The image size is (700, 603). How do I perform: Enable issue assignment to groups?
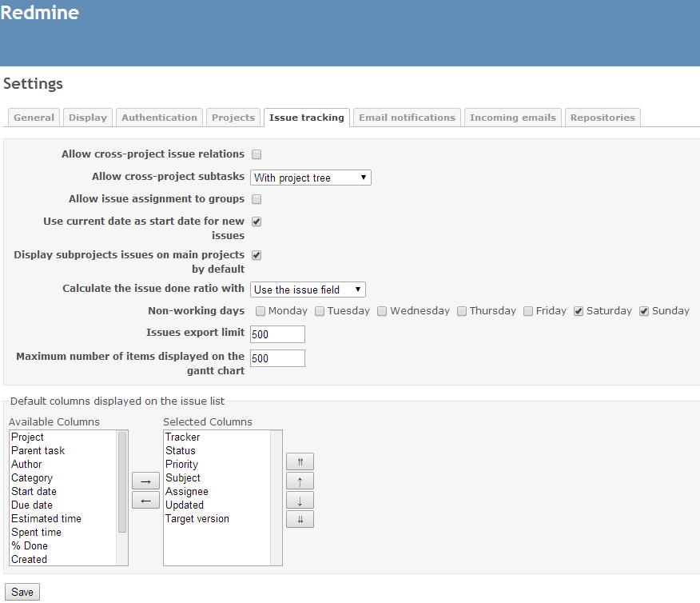pos(257,199)
